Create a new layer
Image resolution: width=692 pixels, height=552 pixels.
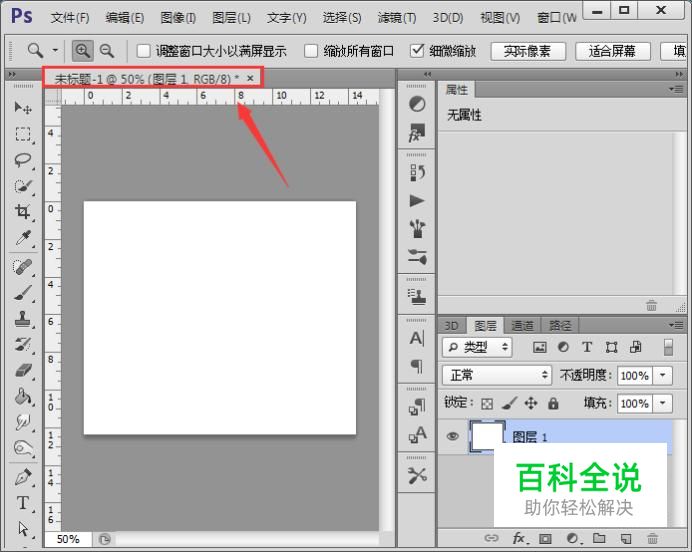coord(626,538)
